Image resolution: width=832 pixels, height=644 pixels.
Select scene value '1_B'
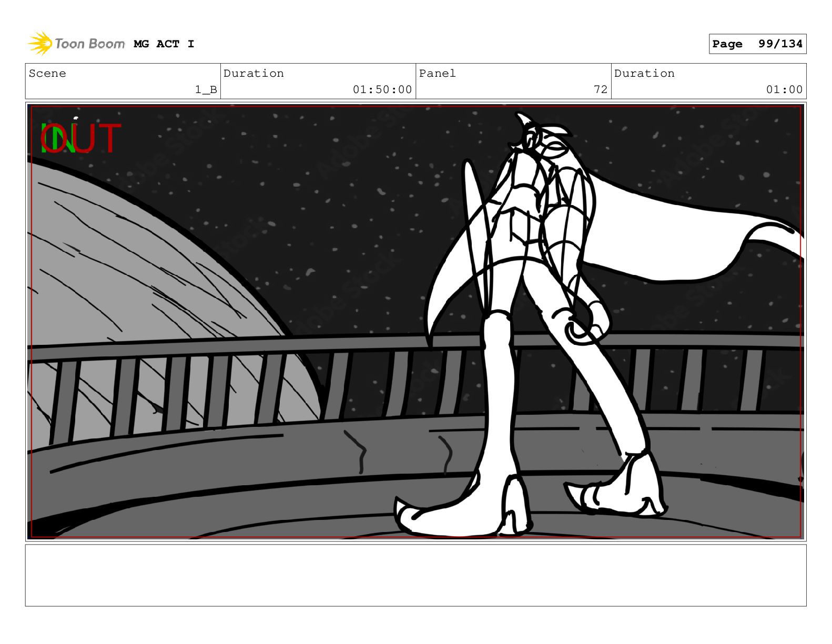[206, 90]
